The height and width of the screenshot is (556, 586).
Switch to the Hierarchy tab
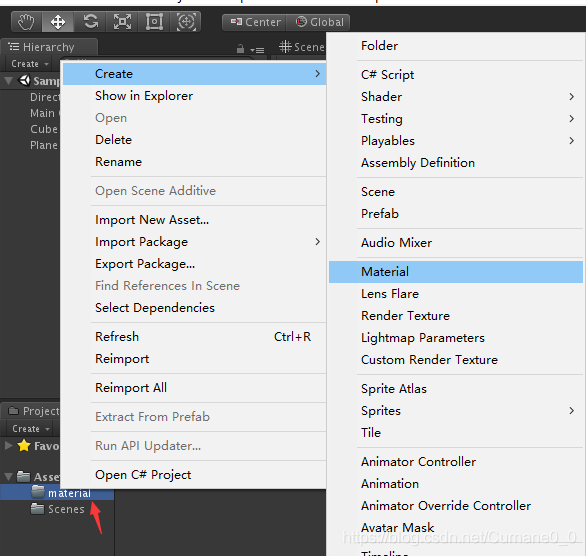click(x=49, y=47)
